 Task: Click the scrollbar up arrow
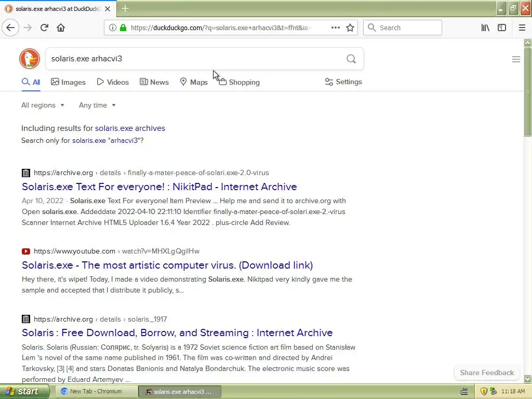point(527,43)
